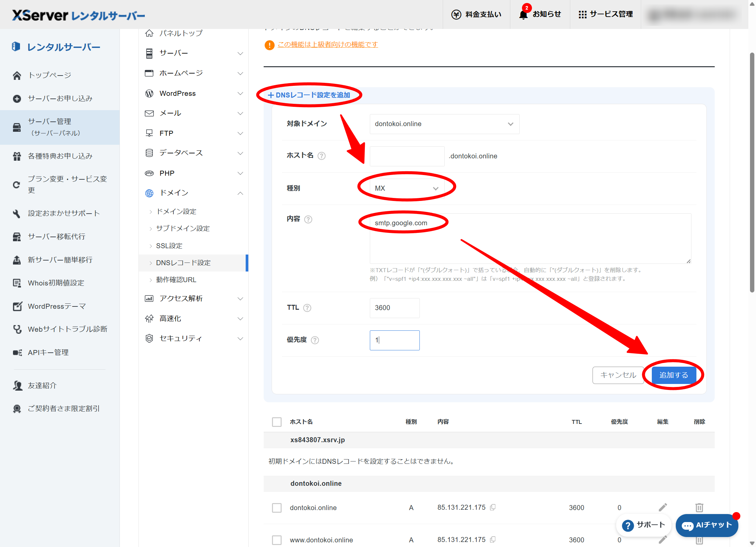756x547 pixels.
Task: Collapse the ドメイン menu section
Action: pyautogui.click(x=194, y=193)
